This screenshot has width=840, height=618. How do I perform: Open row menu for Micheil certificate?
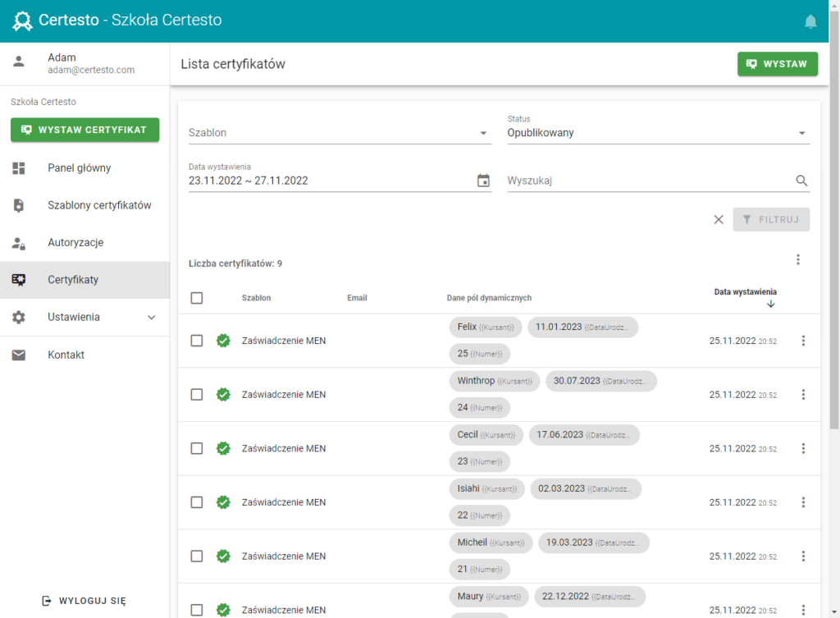tap(803, 556)
